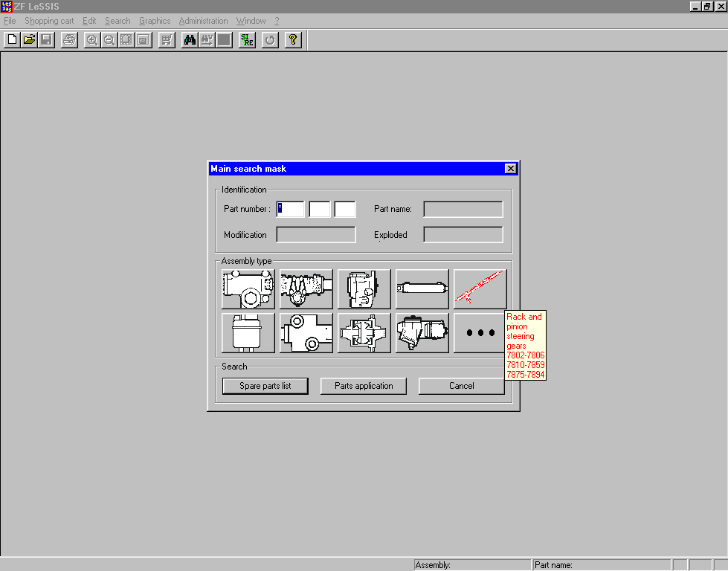Click the Modification input field
The width and height of the screenshot is (728, 571).
click(x=316, y=234)
